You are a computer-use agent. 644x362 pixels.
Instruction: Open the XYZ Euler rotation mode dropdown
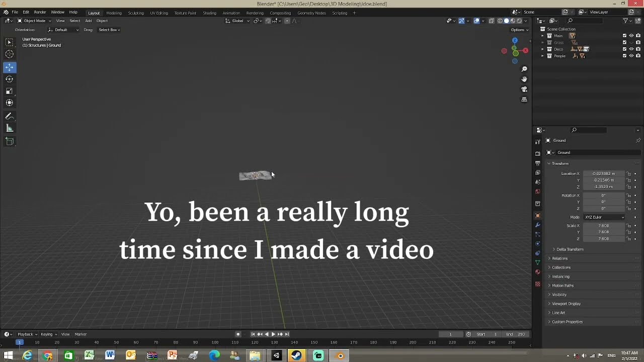pyautogui.click(x=604, y=217)
